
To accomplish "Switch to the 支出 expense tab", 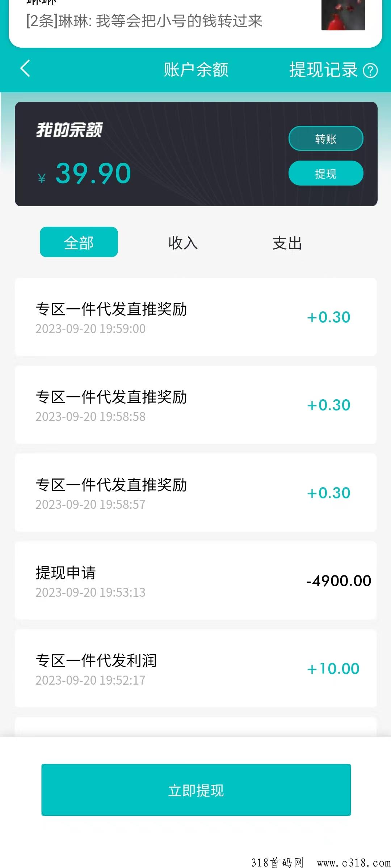I will (287, 243).
